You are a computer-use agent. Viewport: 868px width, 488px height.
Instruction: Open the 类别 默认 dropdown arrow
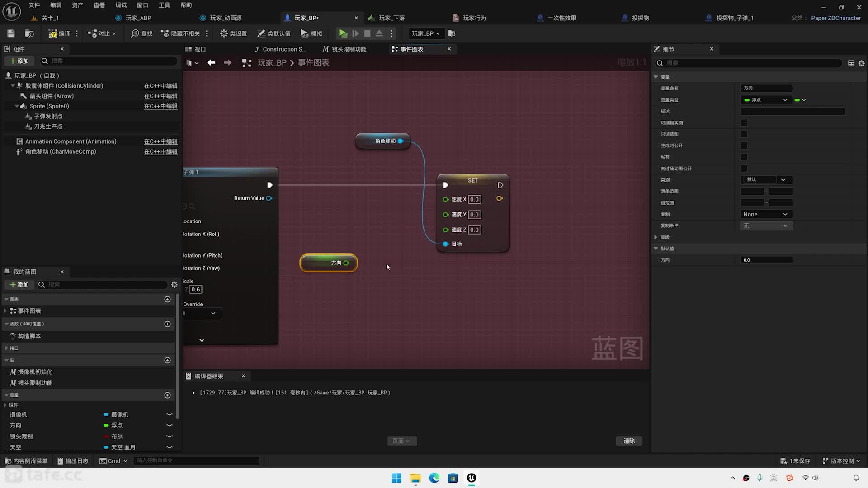(783, 180)
